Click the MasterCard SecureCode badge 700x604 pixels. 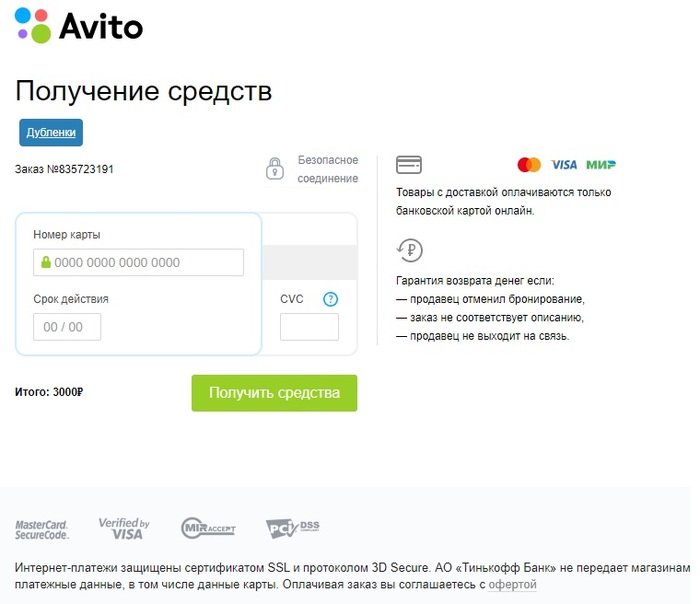[x=42, y=528]
